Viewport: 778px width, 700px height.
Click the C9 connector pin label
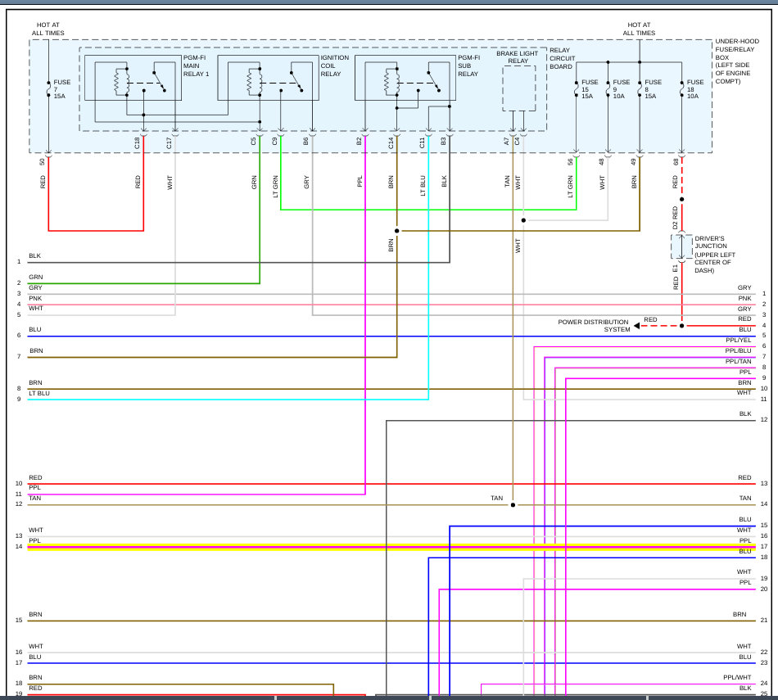click(x=275, y=142)
